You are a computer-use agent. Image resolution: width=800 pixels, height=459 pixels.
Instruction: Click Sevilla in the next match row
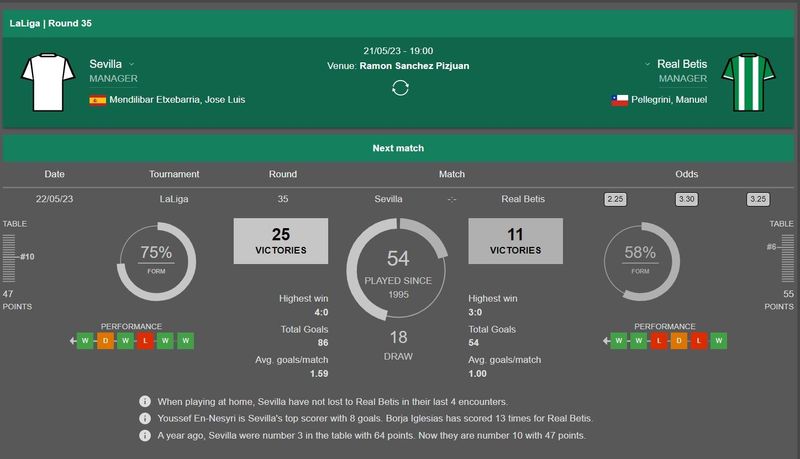(x=388, y=199)
